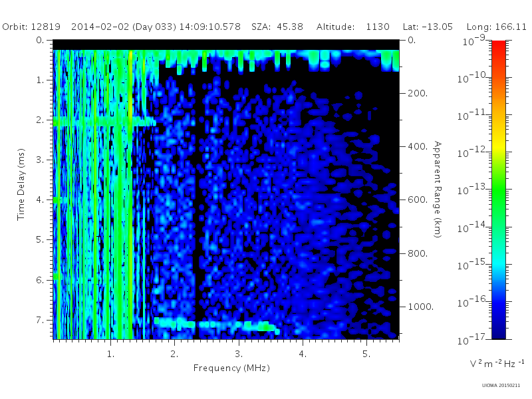Click the color bar units label 'V² m⁻² Hz⁻¹'

(497, 364)
